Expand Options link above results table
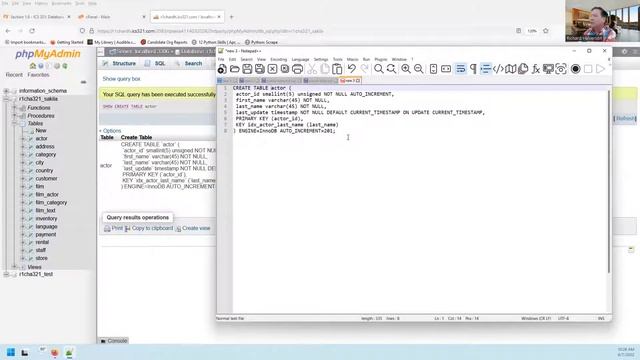Image resolution: width=640 pixels, height=360 pixels. point(111,131)
